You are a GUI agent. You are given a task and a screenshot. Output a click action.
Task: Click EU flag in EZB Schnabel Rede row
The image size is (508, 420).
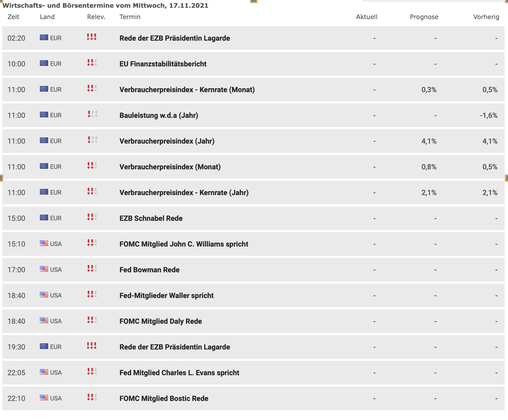coord(44,218)
